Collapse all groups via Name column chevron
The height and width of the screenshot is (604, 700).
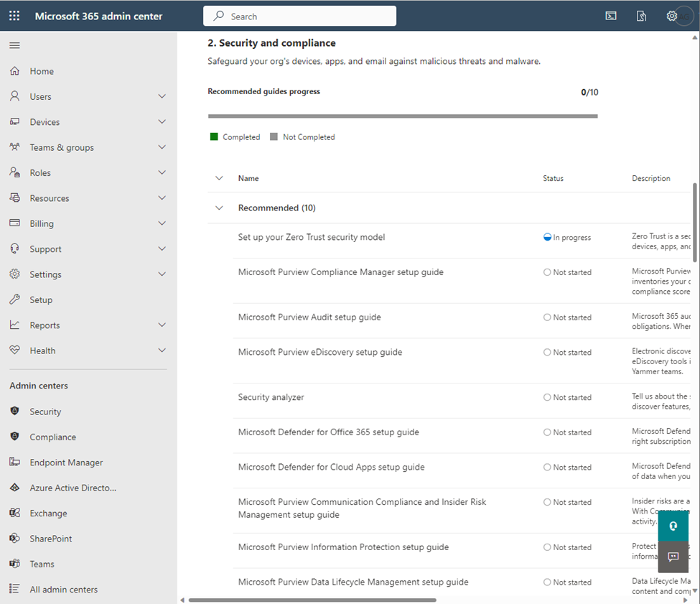(219, 178)
